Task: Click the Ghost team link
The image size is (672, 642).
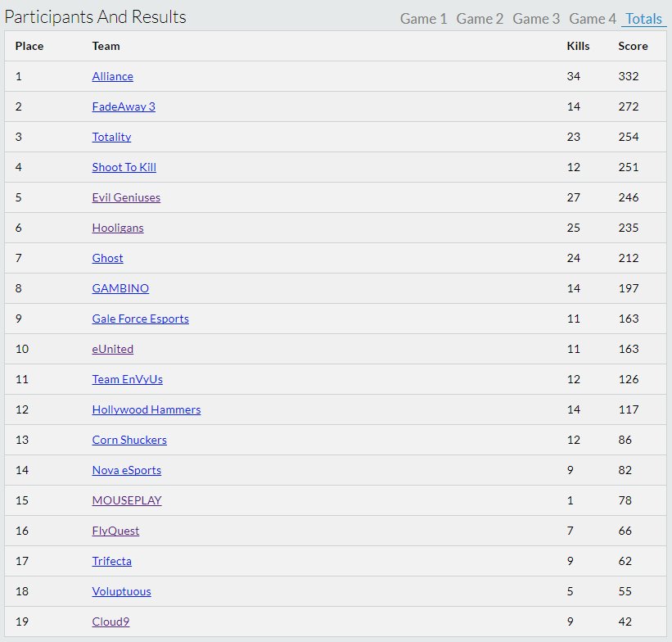Action: tap(107, 258)
